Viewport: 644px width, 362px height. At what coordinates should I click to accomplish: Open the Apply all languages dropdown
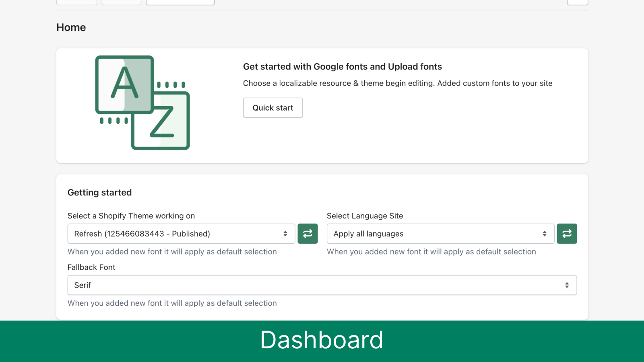pyautogui.click(x=440, y=233)
